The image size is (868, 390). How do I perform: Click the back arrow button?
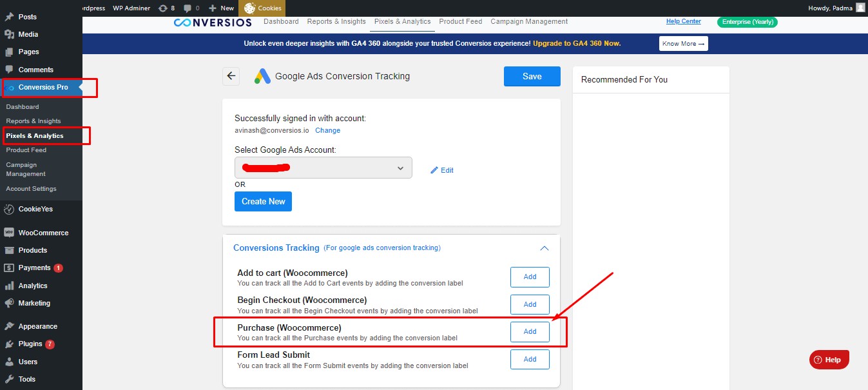point(231,76)
